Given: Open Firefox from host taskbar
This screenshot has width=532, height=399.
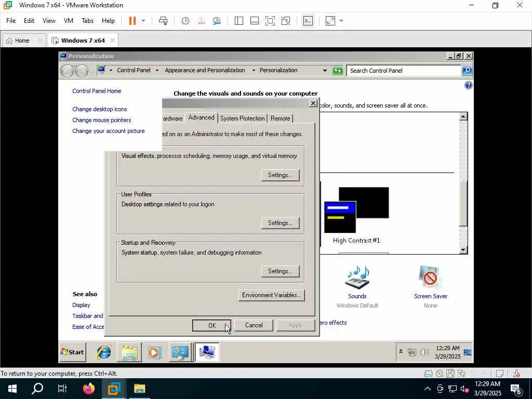Looking at the screenshot, I should [x=89, y=389].
